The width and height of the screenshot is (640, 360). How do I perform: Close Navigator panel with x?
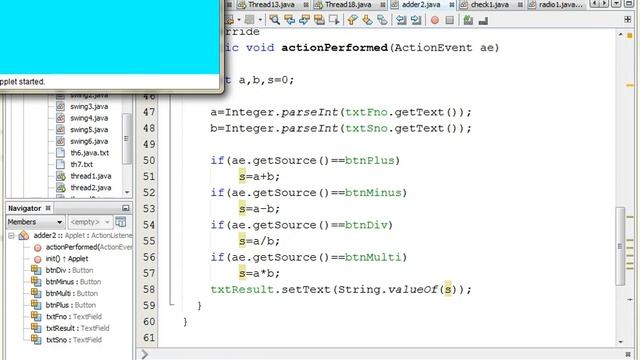coord(48,208)
